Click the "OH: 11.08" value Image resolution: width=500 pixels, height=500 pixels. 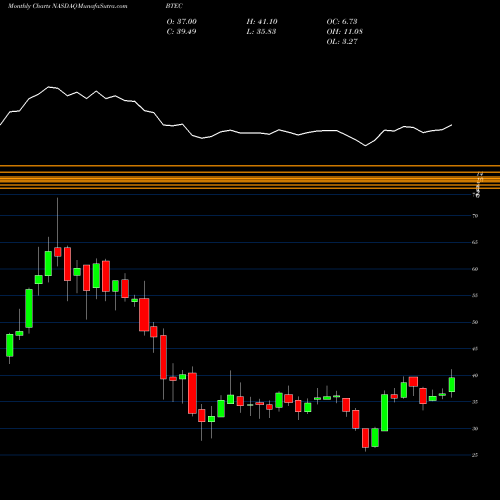pos(345,31)
